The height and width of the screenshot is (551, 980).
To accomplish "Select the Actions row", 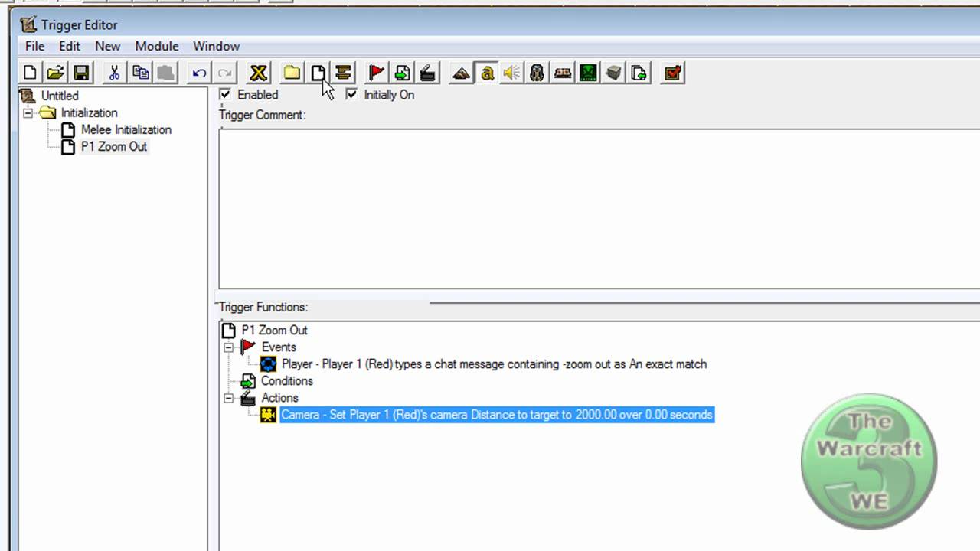I will point(279,398).
